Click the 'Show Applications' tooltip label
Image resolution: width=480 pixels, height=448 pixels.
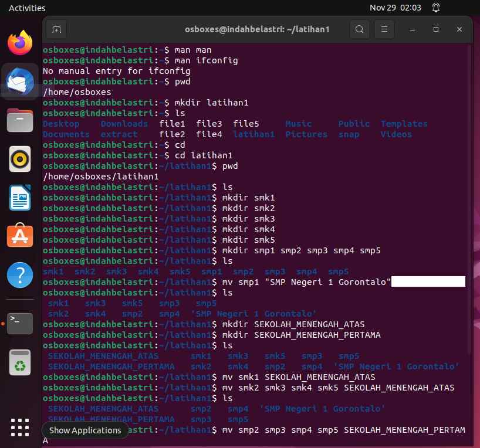point(85,430)
